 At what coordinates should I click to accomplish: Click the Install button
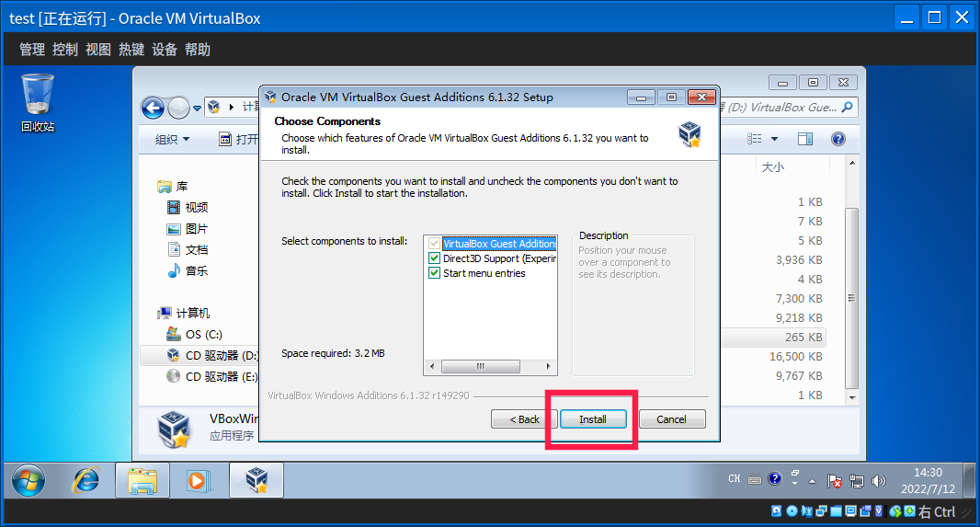tap(593, 419)
